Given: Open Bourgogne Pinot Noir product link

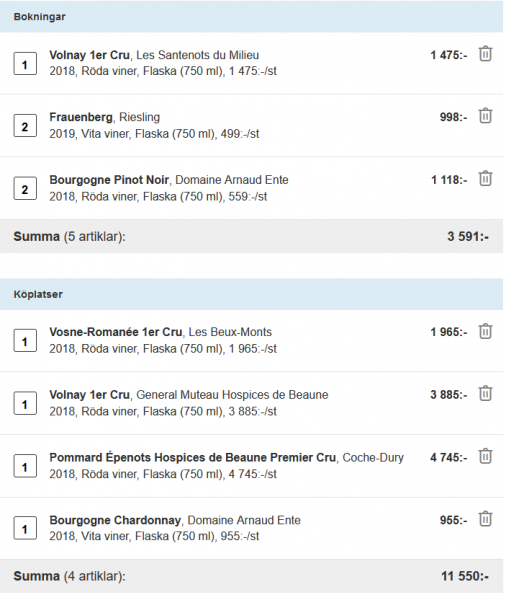Looking at the screenshot, I should click(x=109, y=180).
